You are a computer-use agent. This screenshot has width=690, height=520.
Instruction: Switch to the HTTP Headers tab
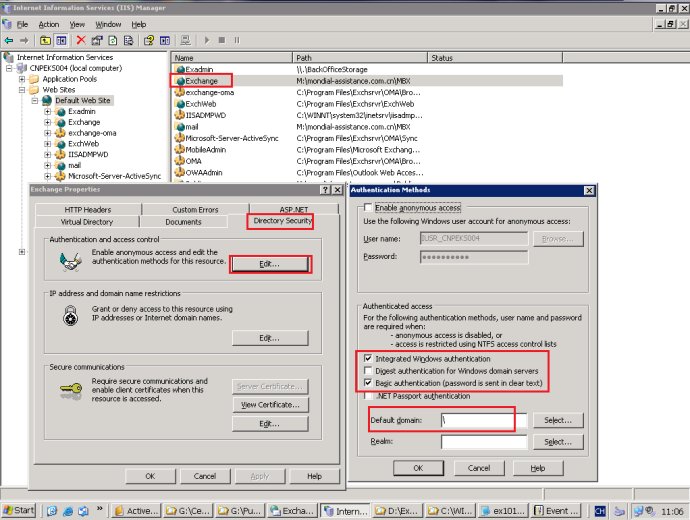tap(88, 209)
